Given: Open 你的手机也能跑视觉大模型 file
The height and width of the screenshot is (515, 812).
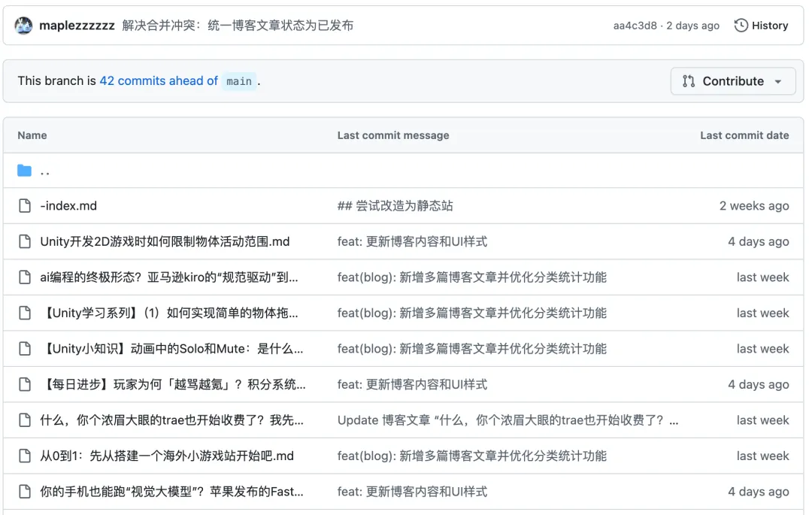Looking at the screenshot, I should tap(171, 492).
